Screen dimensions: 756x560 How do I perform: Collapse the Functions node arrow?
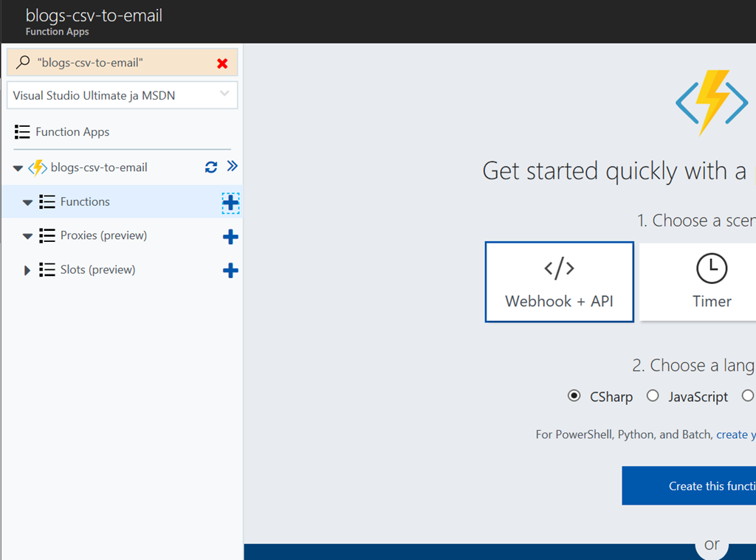click(27, 202)
